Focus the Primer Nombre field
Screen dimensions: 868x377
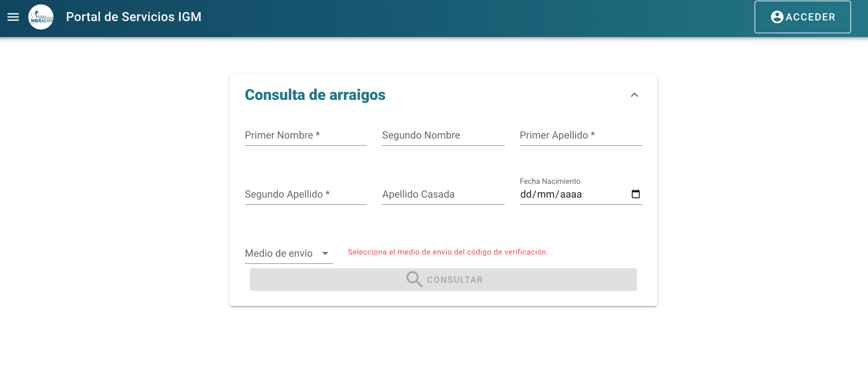coord(305,135)
